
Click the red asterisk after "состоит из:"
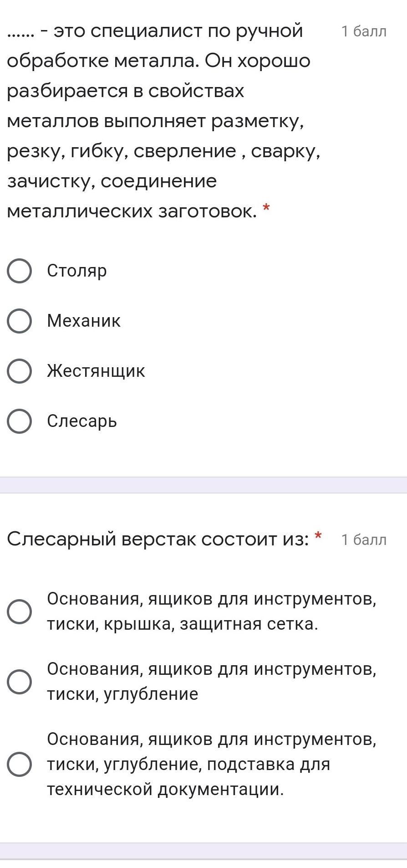318,535
